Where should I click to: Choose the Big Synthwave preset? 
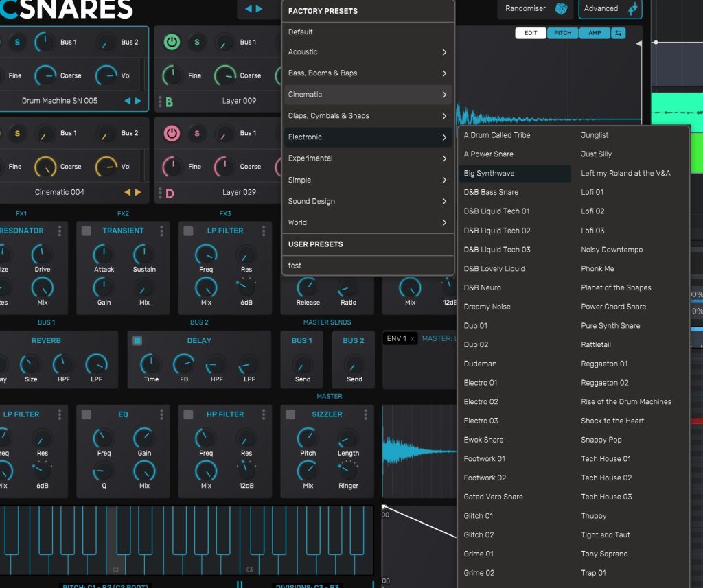point(489,174)
